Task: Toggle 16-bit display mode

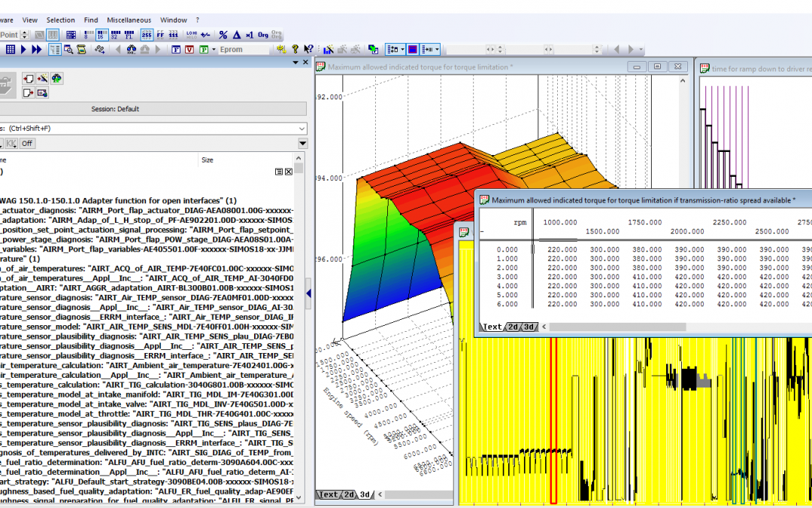Action: pos(102,35)
